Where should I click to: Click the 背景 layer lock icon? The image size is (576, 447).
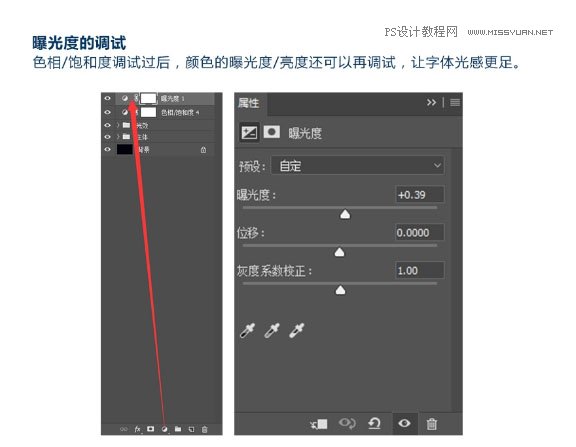coord(203,150)
